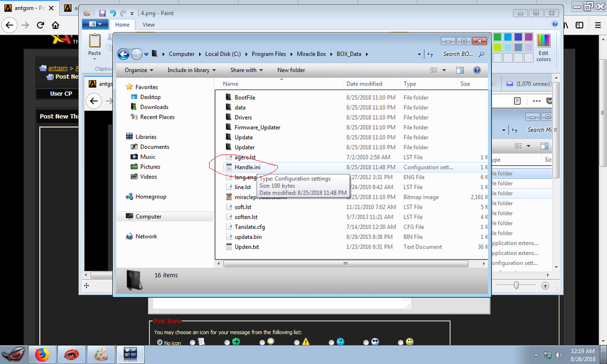Pick the green color swatch in Paint

coord(497,37)
